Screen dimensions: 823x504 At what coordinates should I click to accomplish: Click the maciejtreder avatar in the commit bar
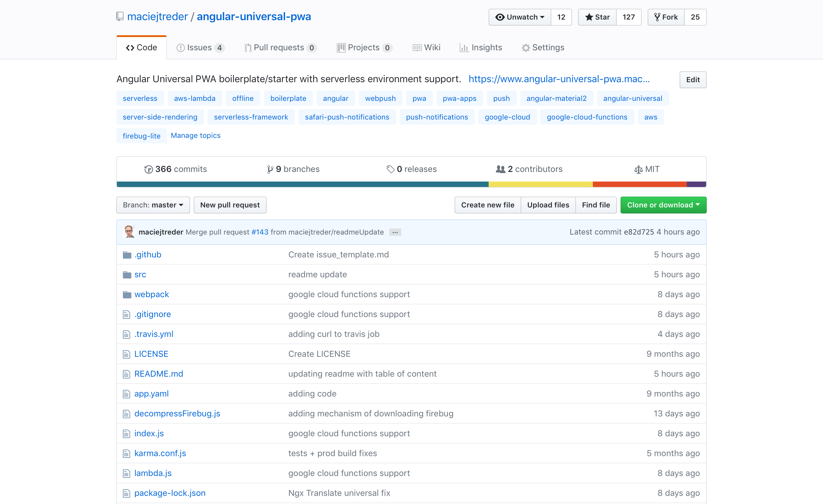[x=129, y=232]
